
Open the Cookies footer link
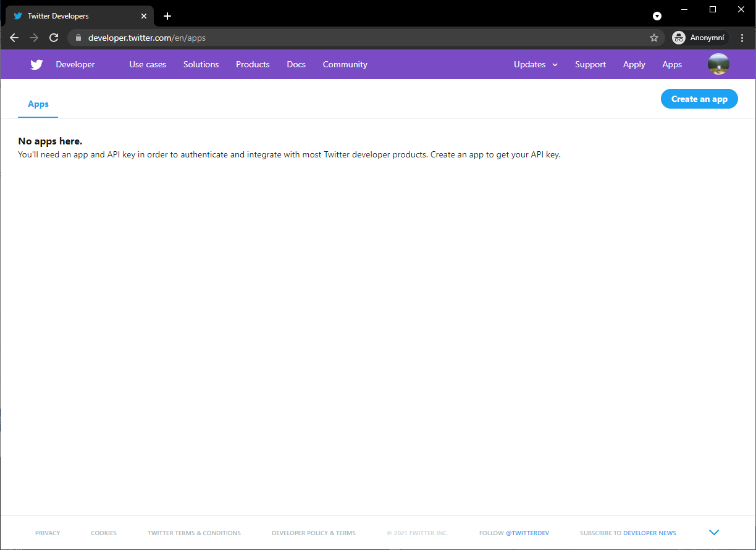point(104,533)
